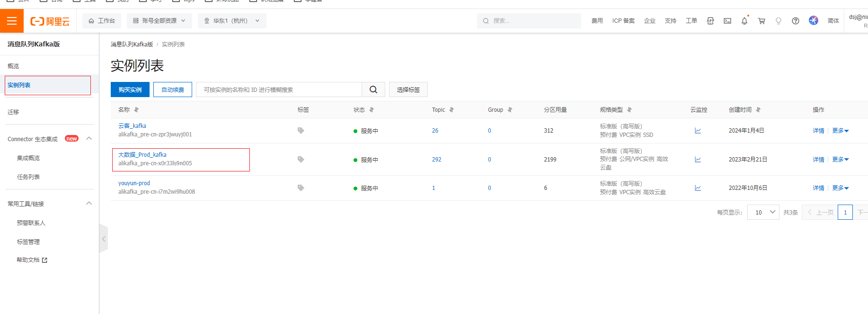This screenshot has width=868, height=314.
Task: Open 企业 in the top bar
Action: 650,21
